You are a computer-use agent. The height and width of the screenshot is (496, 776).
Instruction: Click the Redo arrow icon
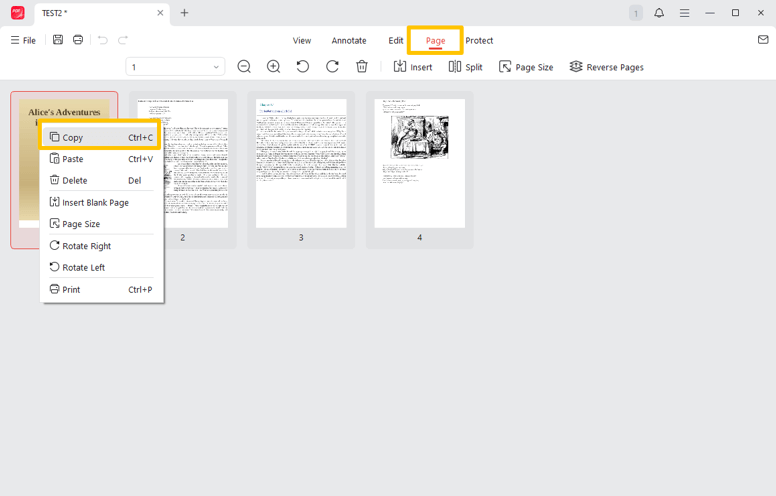pyautogui.click(x=123, y=40)
